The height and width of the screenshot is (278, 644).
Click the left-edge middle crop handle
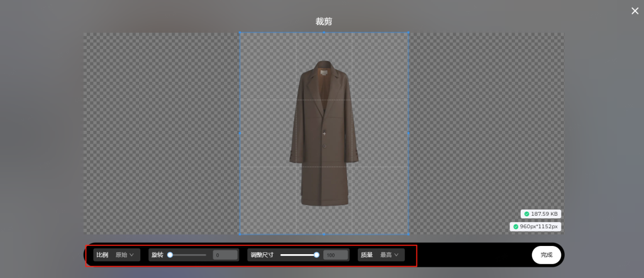coord(240,133)
